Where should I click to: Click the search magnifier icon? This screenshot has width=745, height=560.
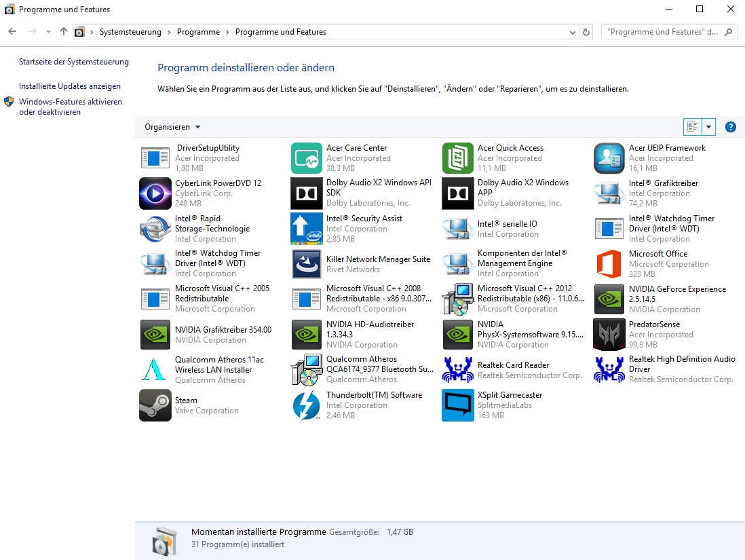tap(728, 32)
